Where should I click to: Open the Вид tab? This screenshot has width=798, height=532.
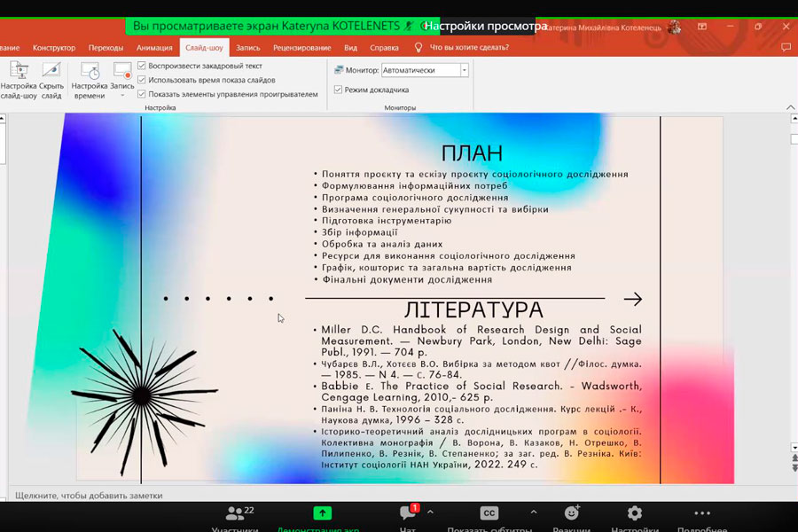pyautogui.click(x=350, y=48)
